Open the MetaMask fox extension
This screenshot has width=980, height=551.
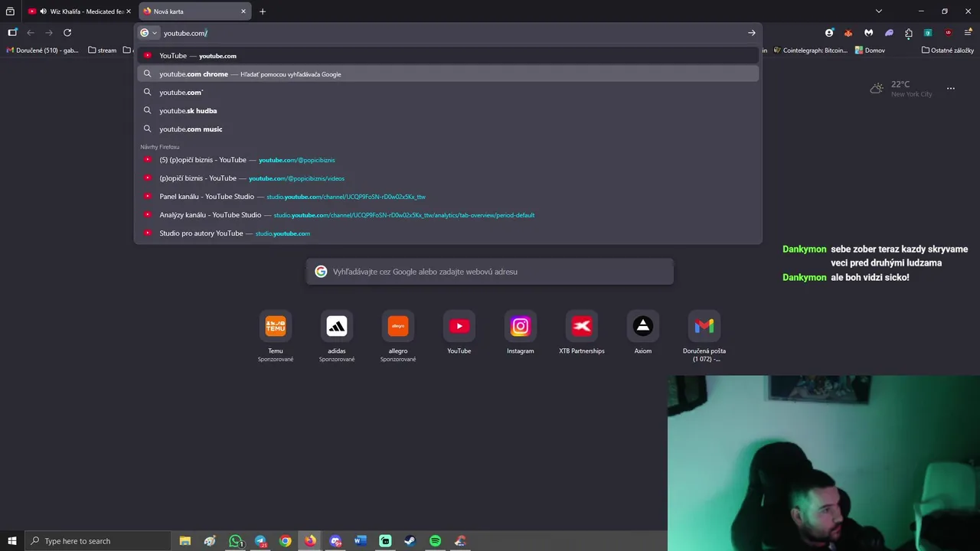[848, 33]
